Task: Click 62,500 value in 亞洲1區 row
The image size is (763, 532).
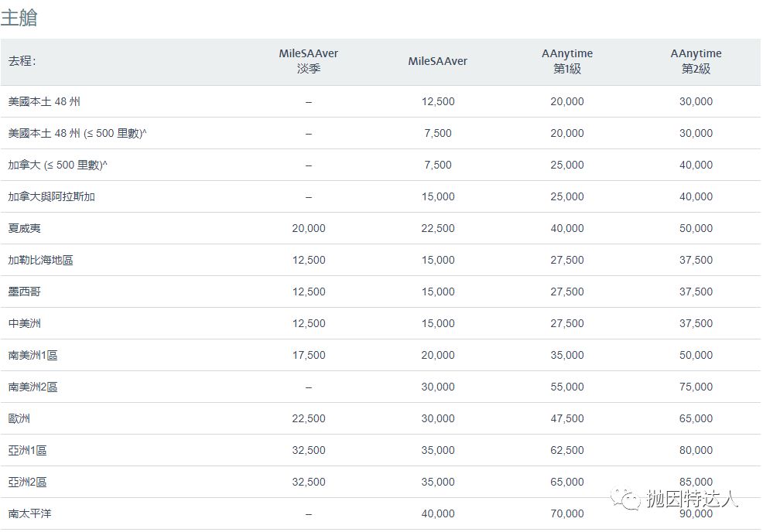Action: point(567,450)
